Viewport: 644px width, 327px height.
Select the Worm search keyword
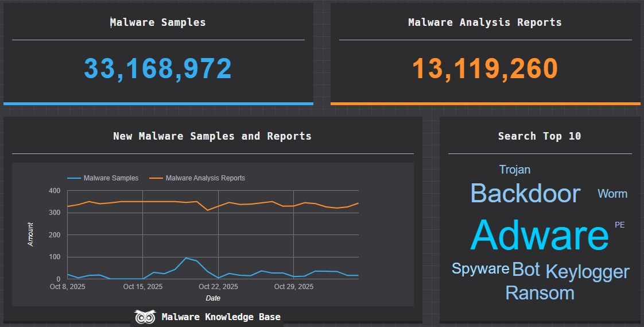tap(612, 194)
